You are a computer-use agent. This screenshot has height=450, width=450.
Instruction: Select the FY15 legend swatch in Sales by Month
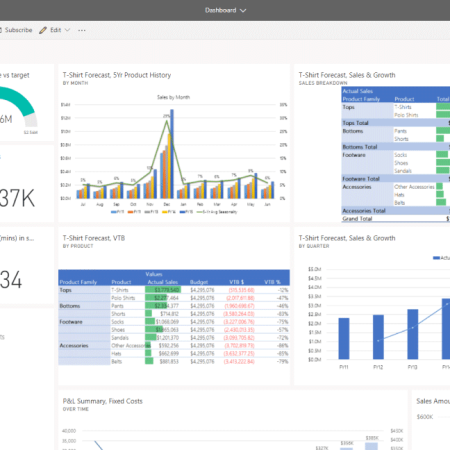tap(182, 212)
